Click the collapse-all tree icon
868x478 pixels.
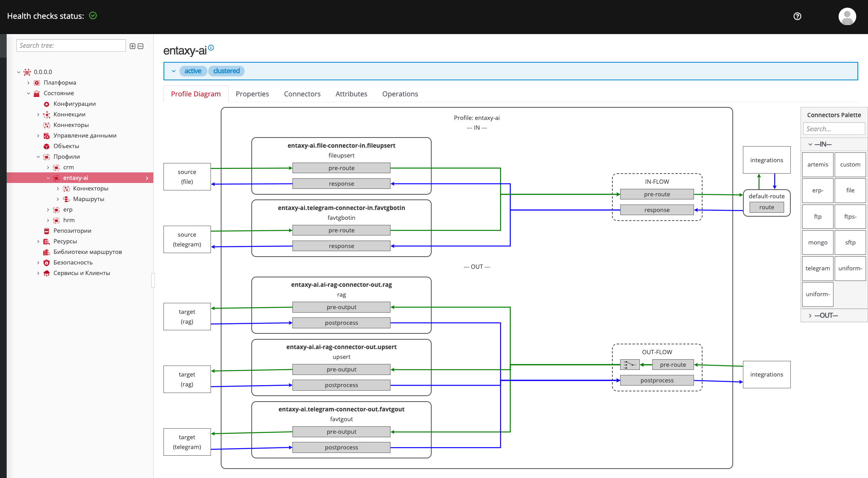[141, 46]
